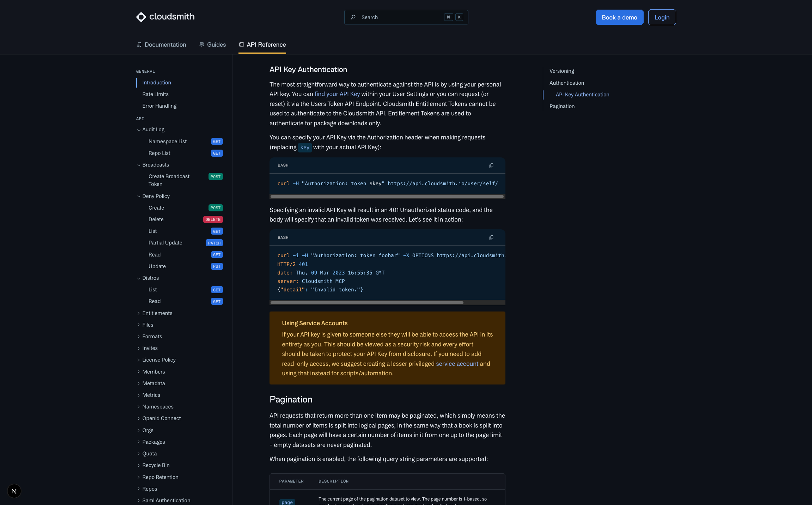Open Namespace List GET endpoint
This screenshot has width=812, height=505.
coord(185,142)
